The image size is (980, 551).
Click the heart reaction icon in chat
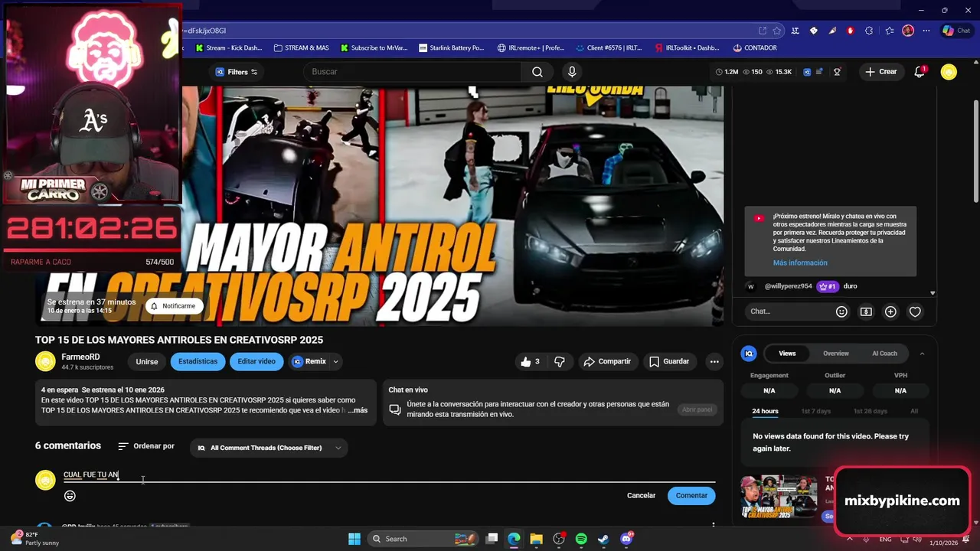coord(915,311)
